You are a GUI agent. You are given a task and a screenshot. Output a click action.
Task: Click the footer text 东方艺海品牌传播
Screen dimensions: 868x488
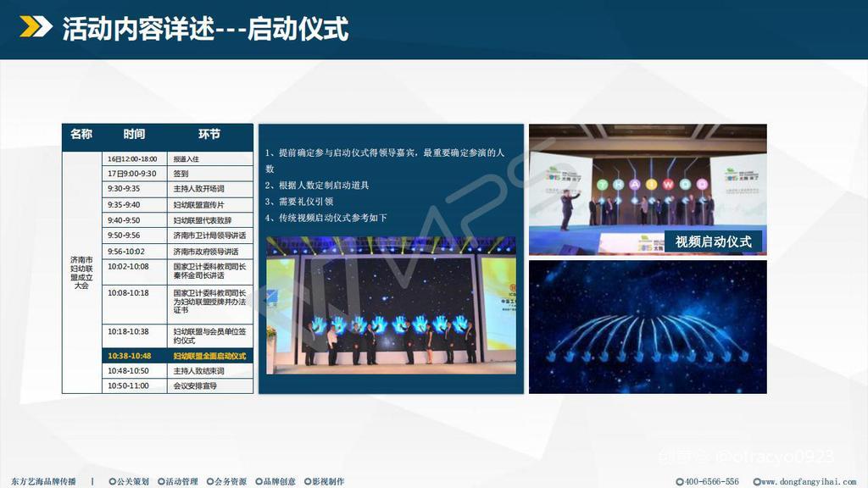[44, 481]
